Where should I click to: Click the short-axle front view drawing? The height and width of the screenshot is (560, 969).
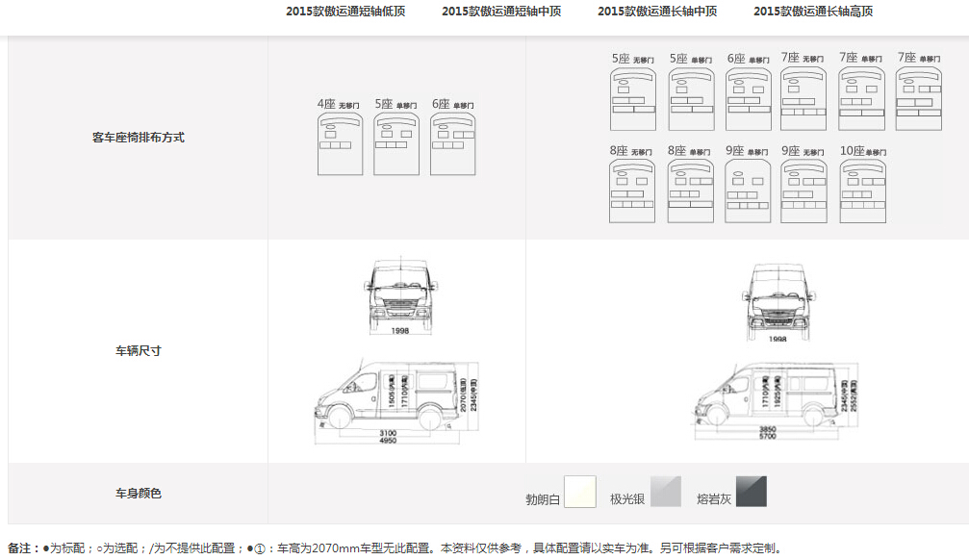(400, 295)
